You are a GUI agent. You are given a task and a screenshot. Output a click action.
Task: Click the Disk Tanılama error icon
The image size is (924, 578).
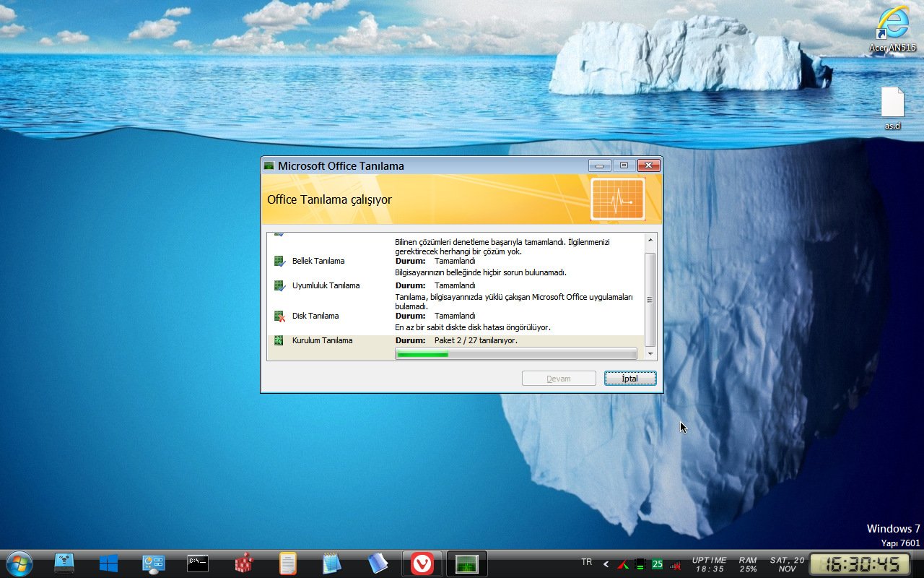[280, 316]
